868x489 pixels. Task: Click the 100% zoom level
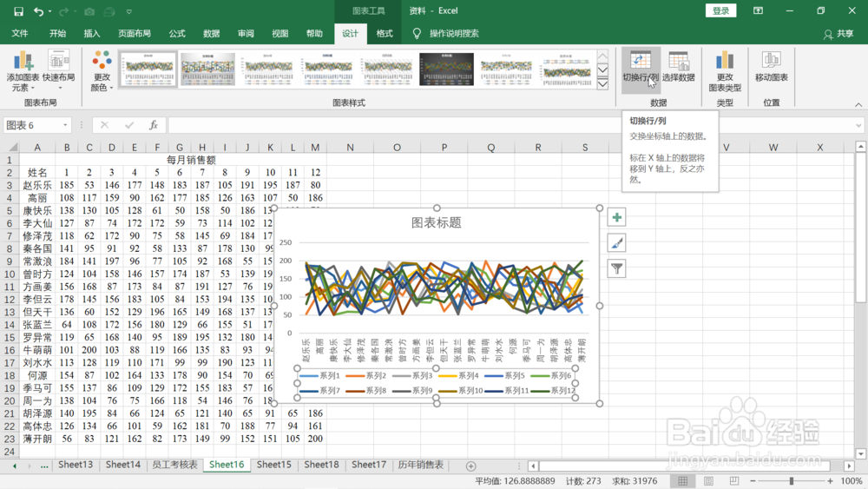coord(852,481)
